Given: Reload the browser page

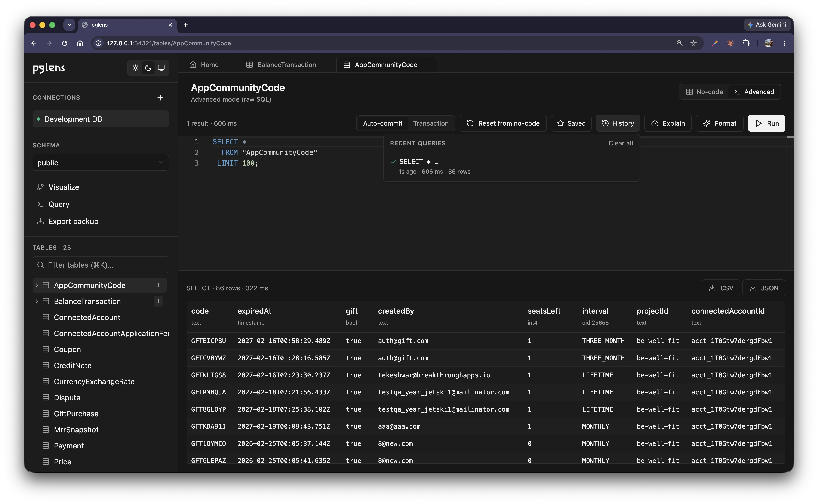Looking at the screenshot, I should point(64,43).
